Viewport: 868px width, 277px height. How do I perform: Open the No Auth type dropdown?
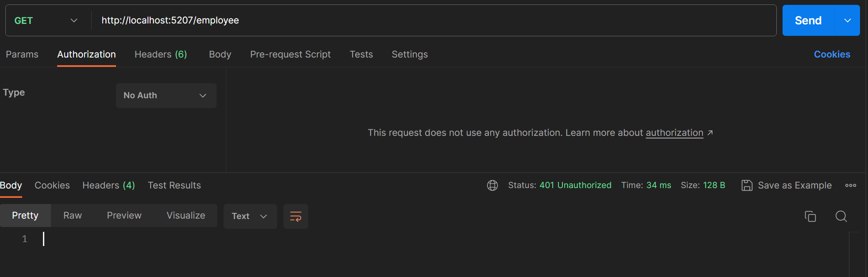166,96
